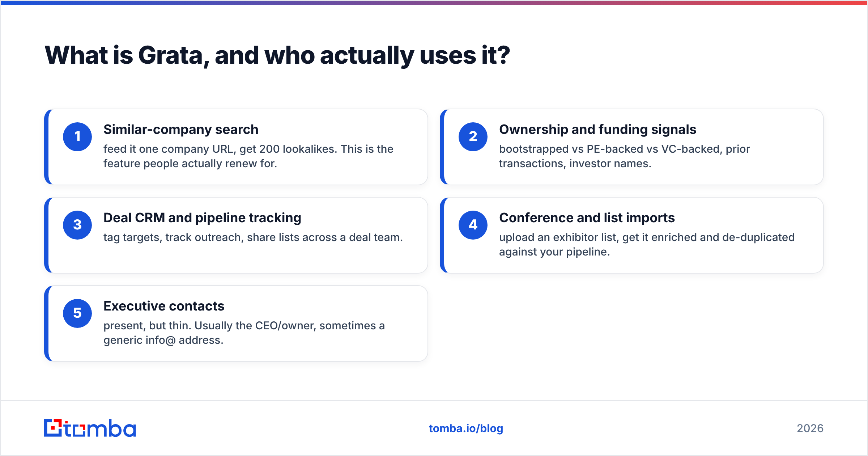The image size is (868, 456).
Task: Select the Deal CRM and pipeline tracking heading
Action: coord(202,218)
